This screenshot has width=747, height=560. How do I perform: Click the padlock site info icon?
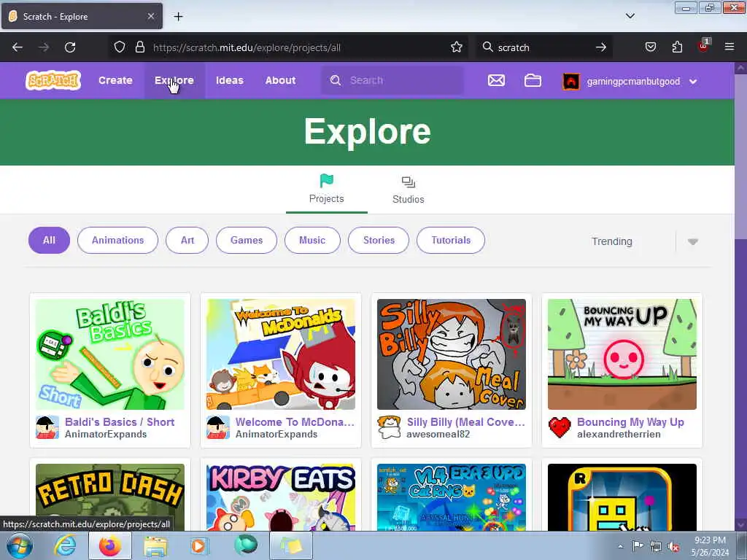139,47
